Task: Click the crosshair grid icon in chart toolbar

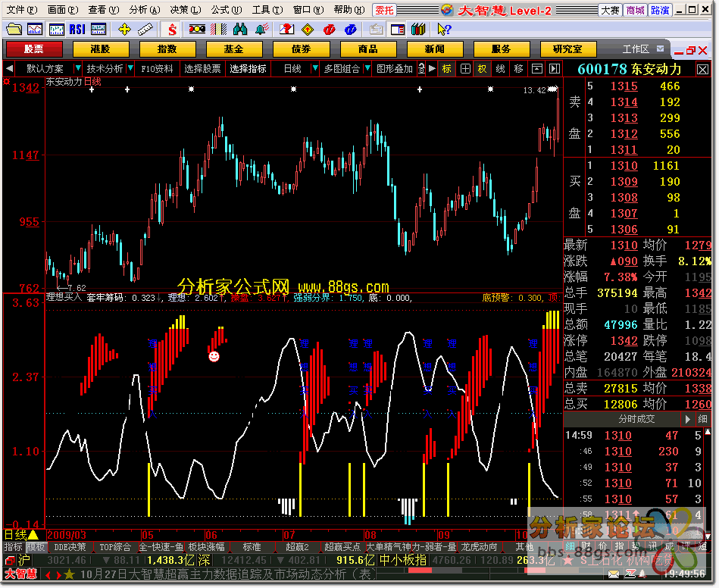Action: (465, 69)
